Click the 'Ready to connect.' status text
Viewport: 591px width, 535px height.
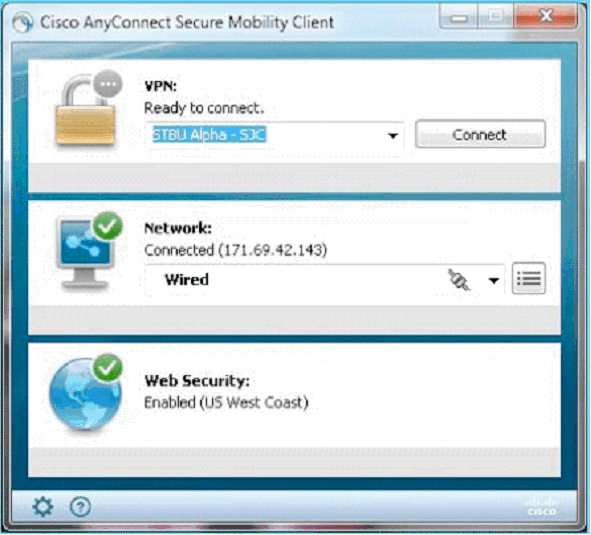point(204,109)
